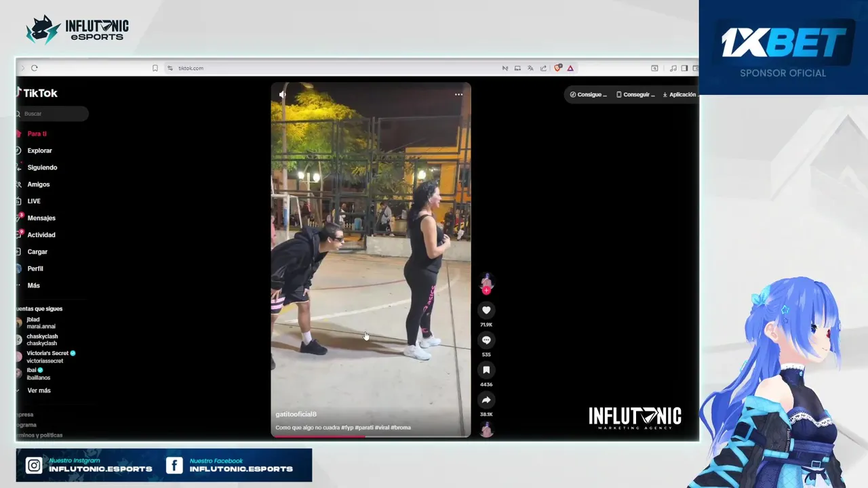Open Cargar upload page
The height and width of the screenshot is (488, 868).
(37, 252)
